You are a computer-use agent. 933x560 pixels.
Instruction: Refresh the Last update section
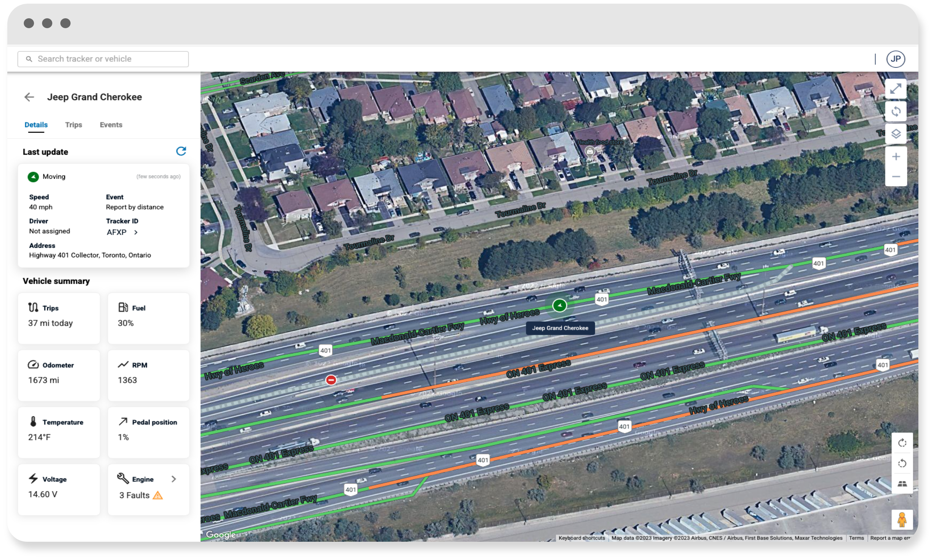[x=181, y=151]
